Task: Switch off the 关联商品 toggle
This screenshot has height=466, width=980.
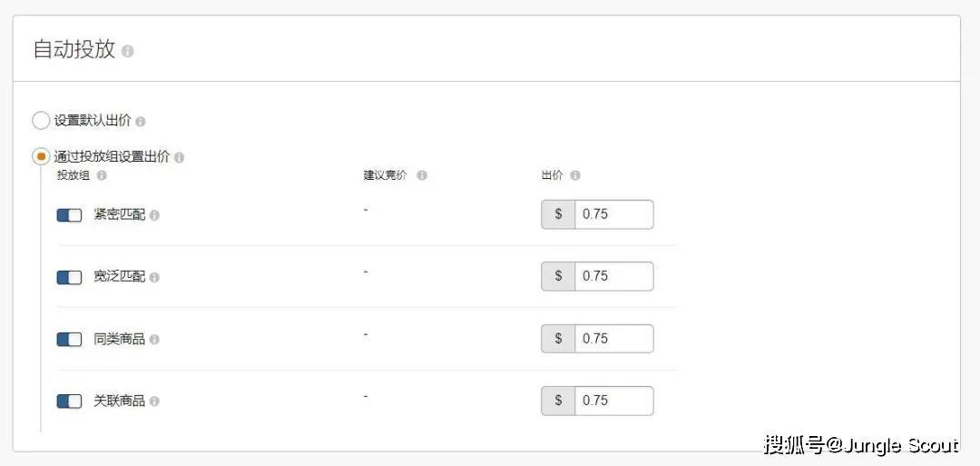Action: [69, 401]
